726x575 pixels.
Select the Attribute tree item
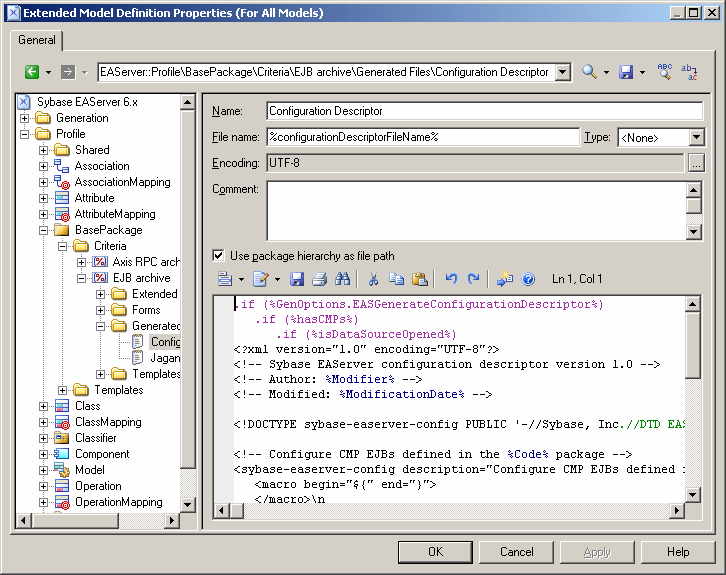94,198
